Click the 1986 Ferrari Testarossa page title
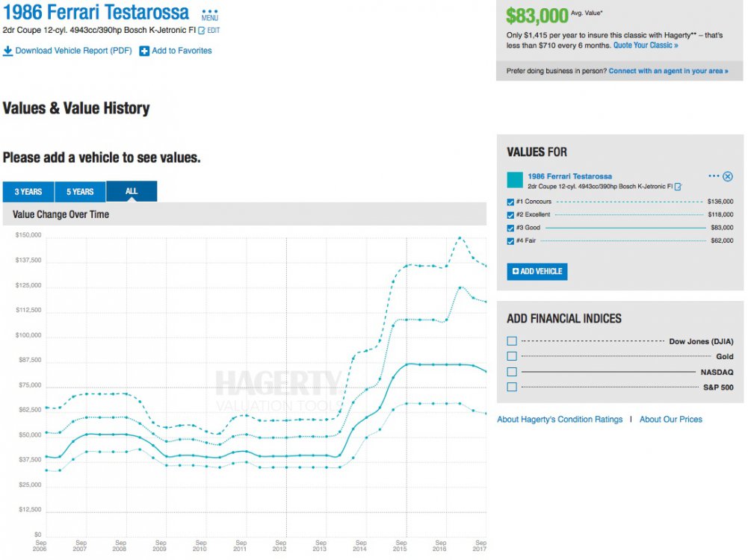 96,13
